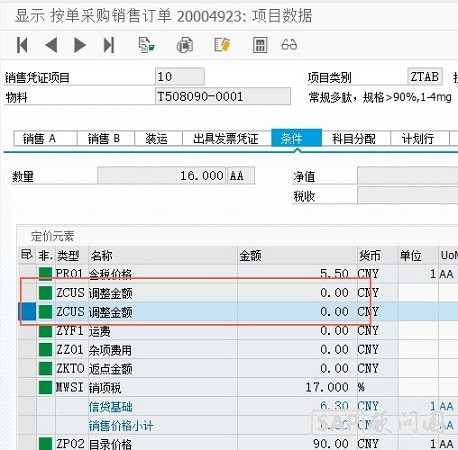Click the glasses display icon
Viewport: 458px width, 450px height.
289,45
